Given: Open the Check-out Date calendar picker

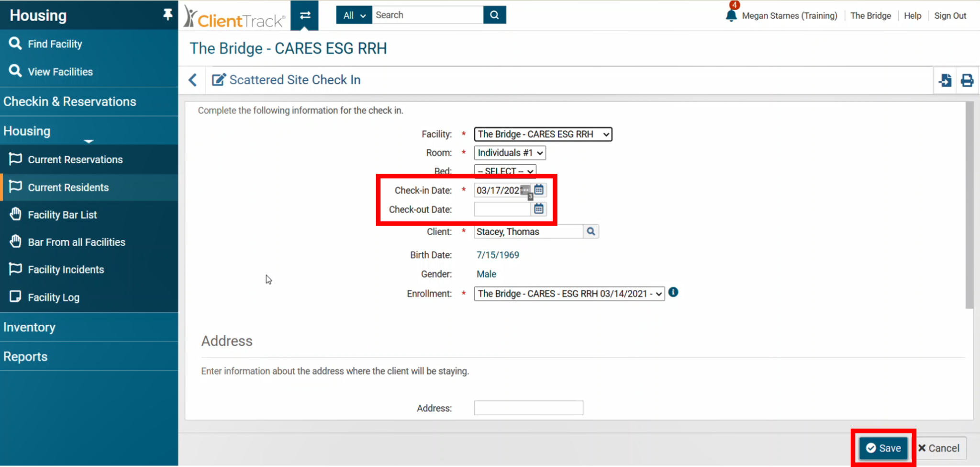Looking at the screenshot, I should (x=539, y=209).
